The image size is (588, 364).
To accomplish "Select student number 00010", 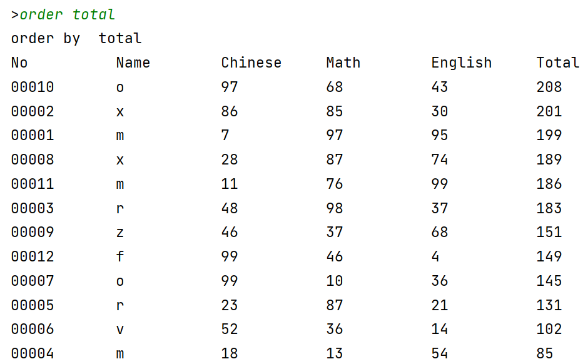I will click(33, 88).
